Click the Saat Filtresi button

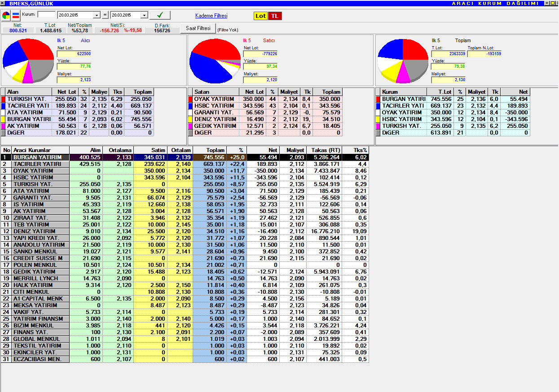198,28
